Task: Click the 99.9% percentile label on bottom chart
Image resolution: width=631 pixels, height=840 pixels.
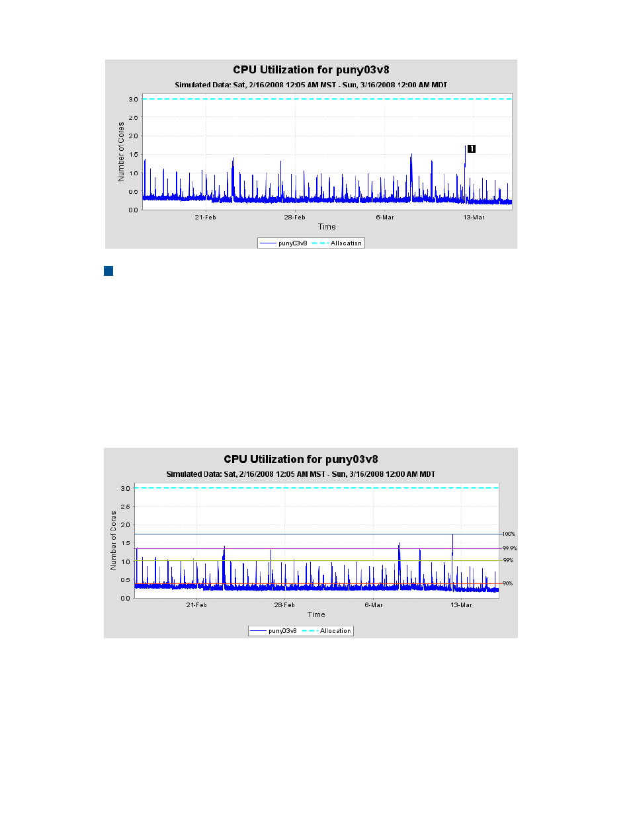Action: [x=509, y=548]
